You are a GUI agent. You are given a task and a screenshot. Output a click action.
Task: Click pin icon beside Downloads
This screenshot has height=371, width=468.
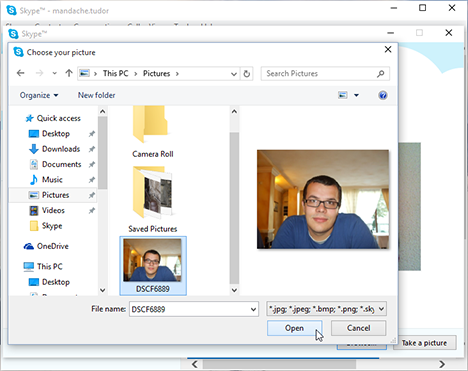tap(91, 149)
